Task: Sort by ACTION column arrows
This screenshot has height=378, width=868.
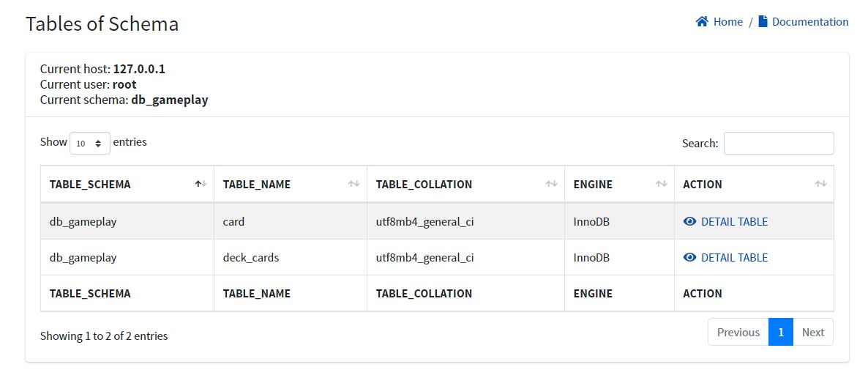Action: pyautogui.click(x=821, y=184)
